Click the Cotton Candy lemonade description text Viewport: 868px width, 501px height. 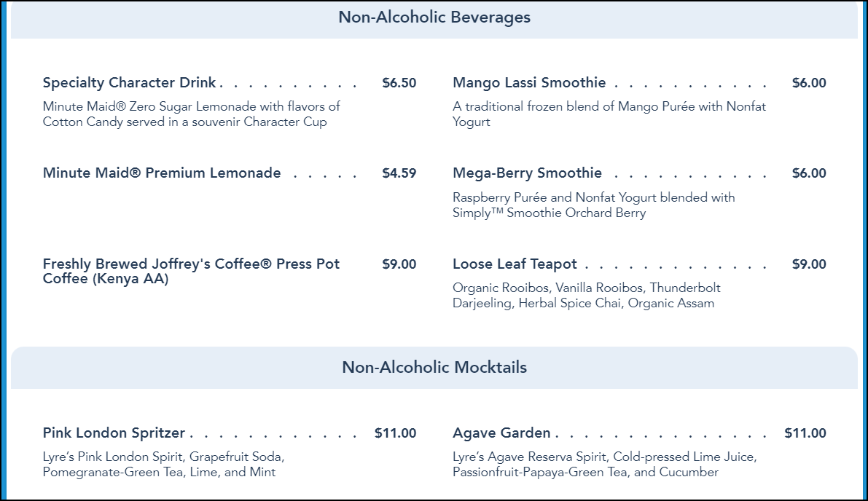click(x=191, y=114)
